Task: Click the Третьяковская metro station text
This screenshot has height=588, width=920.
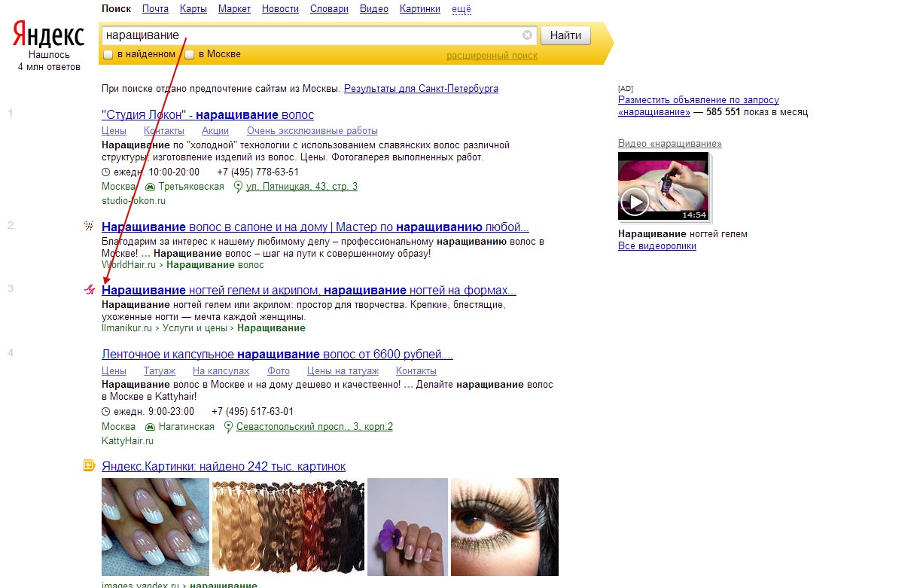Action: point(191,187)
